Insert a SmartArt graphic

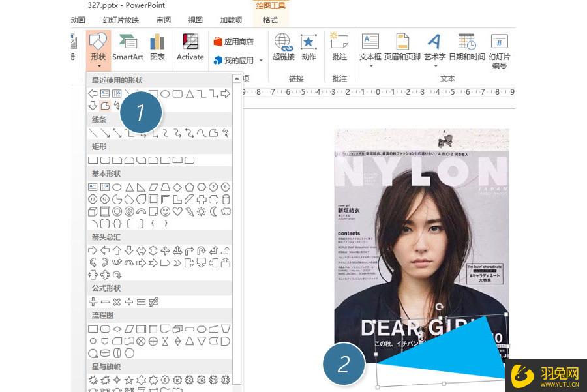(128, 47)
